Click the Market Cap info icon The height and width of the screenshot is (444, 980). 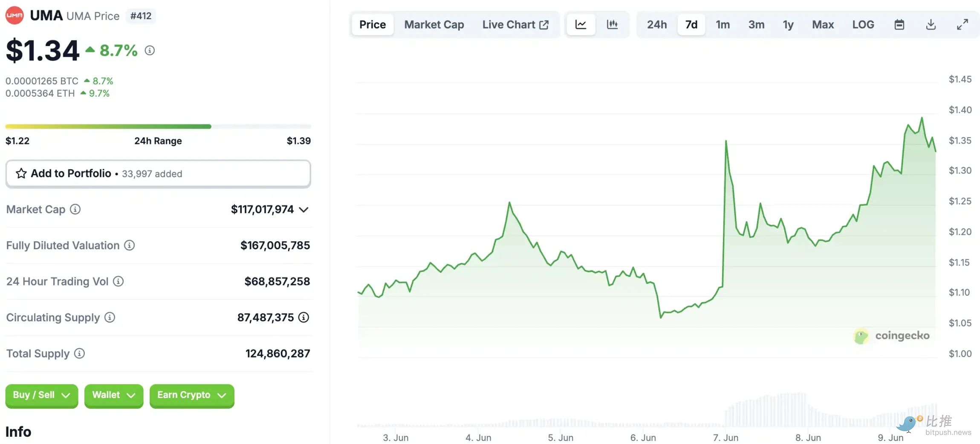tap(75, 209)
